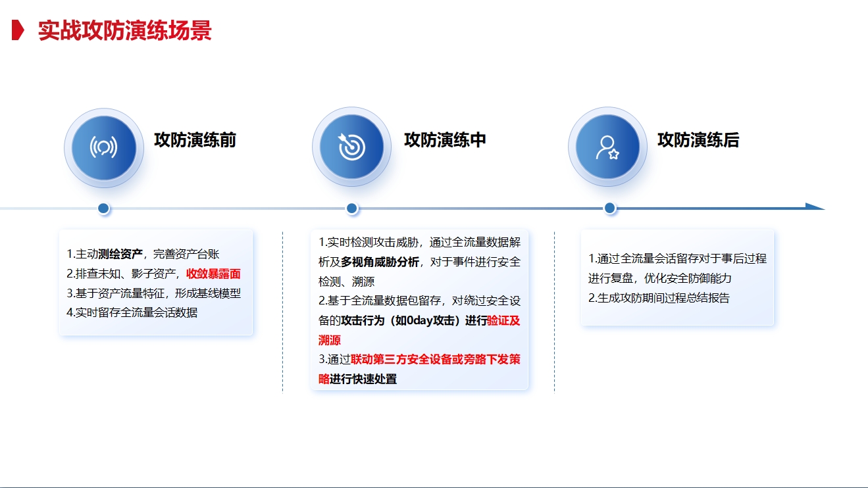868x488 pixels.
Task: Select the line 生成攻防期间过程总结报告
Action: [659, 298]
